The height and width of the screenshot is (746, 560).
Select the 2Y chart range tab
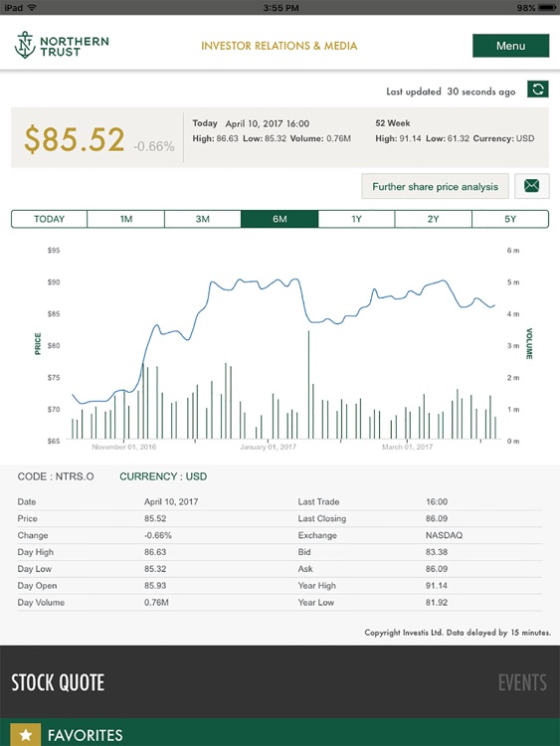pyautogui.click(x=433, y=219)
